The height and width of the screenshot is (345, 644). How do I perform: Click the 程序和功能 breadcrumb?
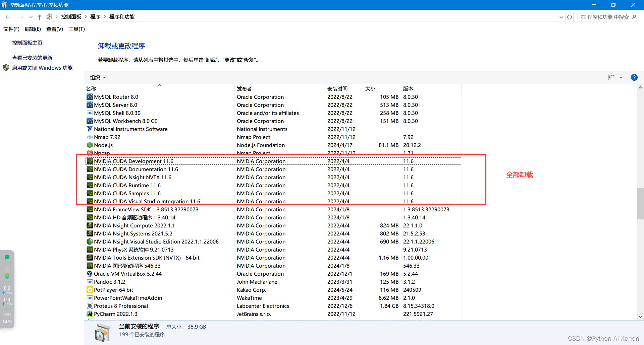(122, 17)
